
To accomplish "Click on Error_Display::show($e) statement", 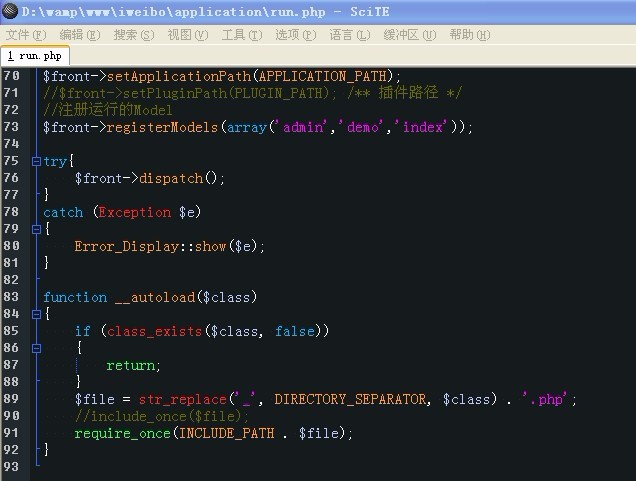I will pyautogui.click(x=170, y=246).
